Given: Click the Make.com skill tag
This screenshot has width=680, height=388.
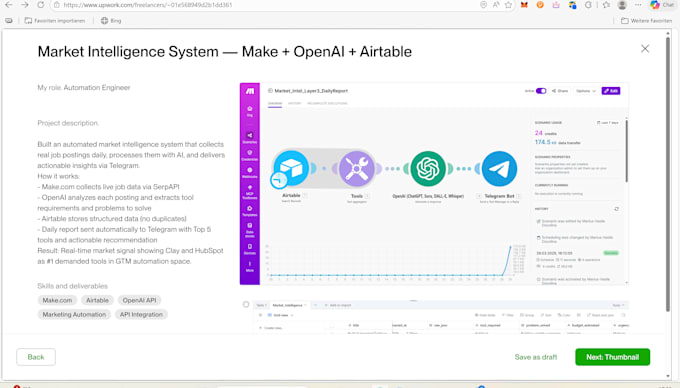Looking at the screenshot, I should click(57, 300).
